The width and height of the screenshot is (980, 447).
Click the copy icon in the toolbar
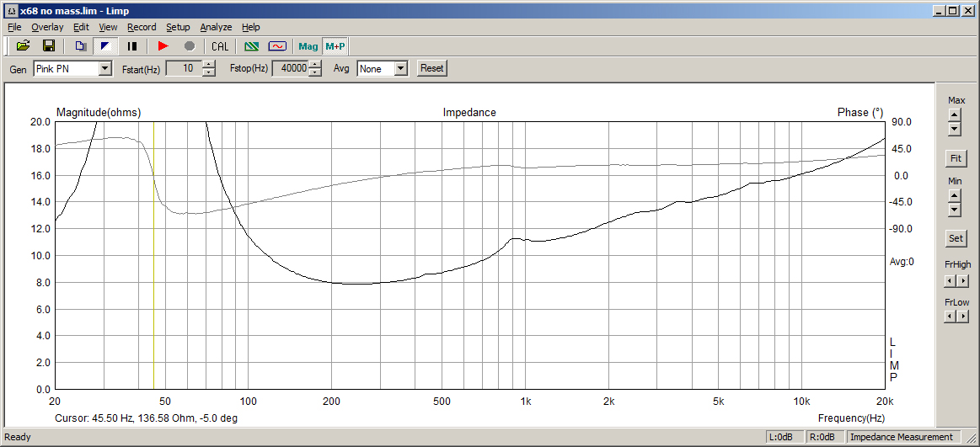coord(80,46)
